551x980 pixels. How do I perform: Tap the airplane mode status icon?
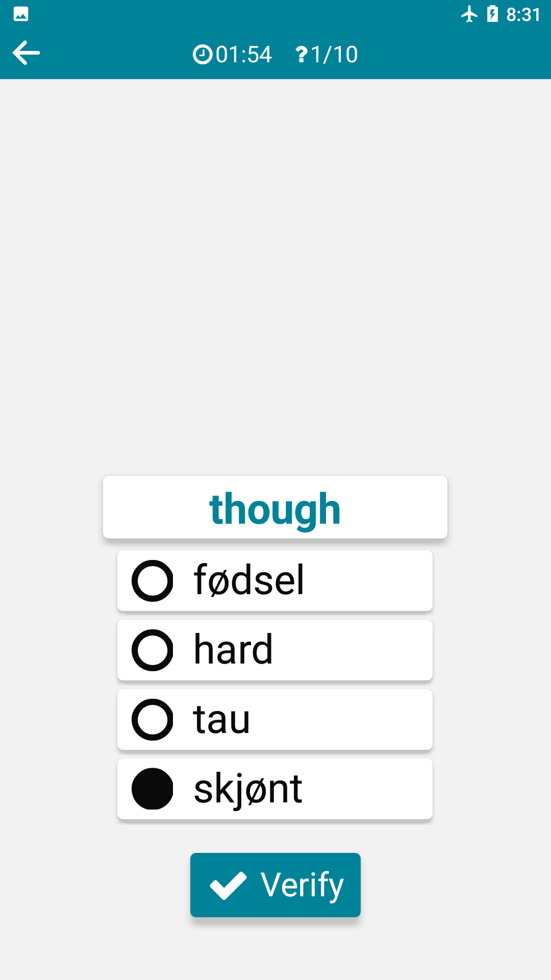[x=469, y=14]
